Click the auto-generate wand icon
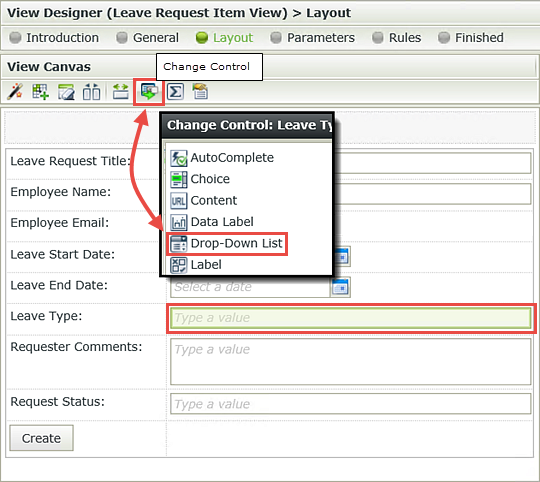Screen dimensions: 540x482 pyautogui.click(x=15, y=92)
